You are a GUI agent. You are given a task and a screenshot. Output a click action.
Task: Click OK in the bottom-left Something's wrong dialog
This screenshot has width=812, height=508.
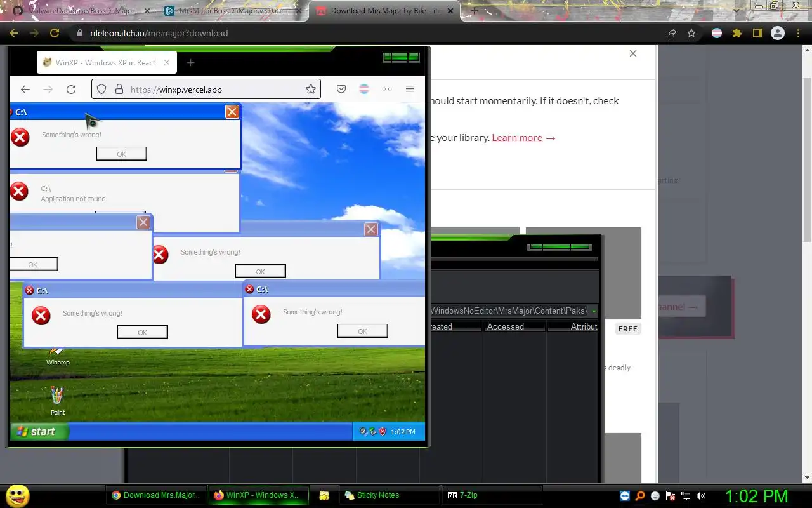pyautogui.click(x=143, y=332)
